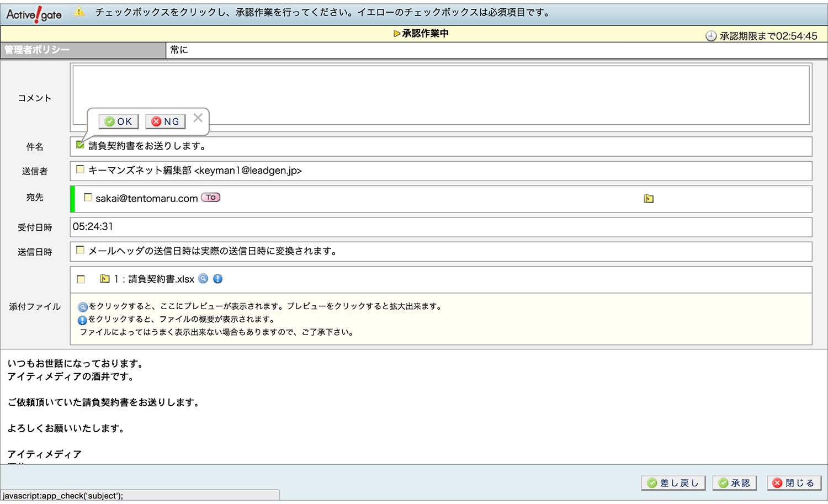The width and height of the screenshot is (828, 504).
Task: Click the 添付ファイル row label
Action: (x=35, y=306)
